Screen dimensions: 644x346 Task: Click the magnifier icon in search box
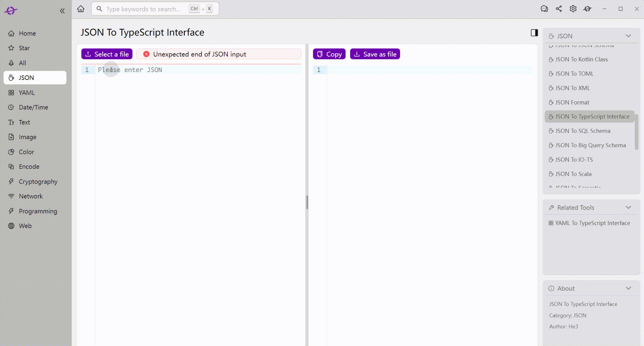[x=99, y=9]
